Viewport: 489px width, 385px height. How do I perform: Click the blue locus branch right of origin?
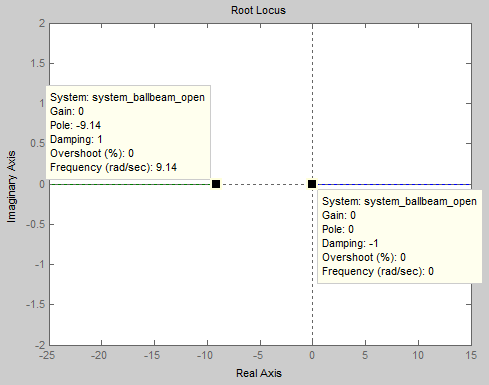pyautogui.click(x=394, y=184)
